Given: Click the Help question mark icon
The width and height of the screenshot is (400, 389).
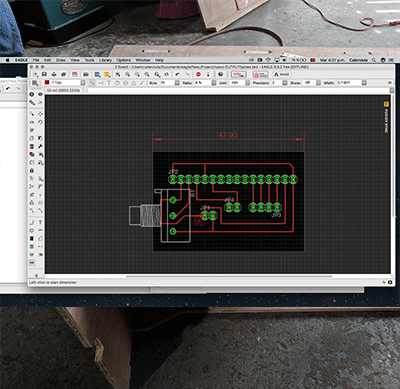Looking at the screenshot, I should click(221, 74).
